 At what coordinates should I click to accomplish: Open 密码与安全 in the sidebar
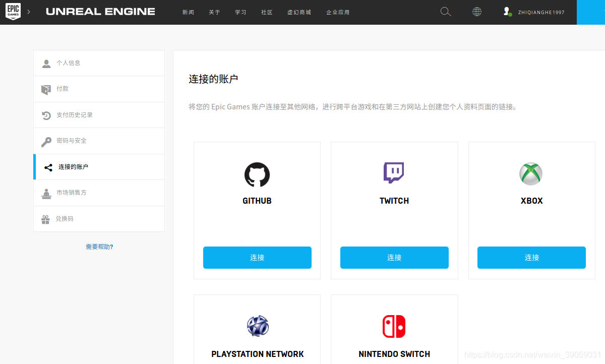99,141
